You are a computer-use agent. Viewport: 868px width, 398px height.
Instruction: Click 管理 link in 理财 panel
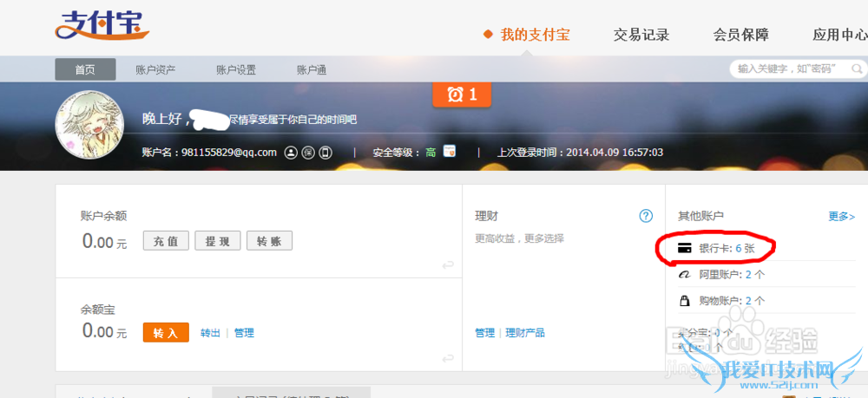tap(485, 333)
